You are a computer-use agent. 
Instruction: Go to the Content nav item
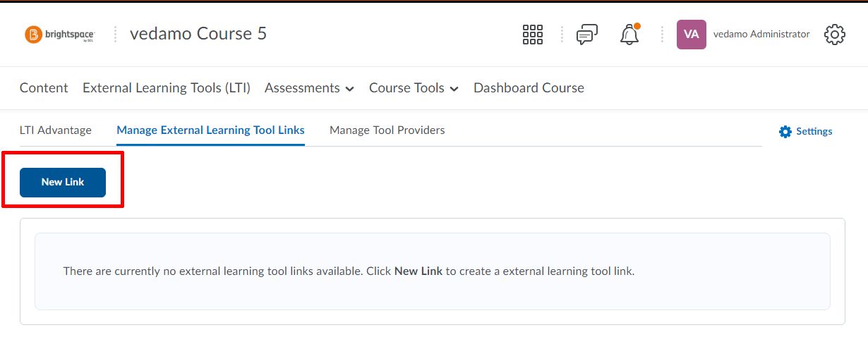[44, 88]
